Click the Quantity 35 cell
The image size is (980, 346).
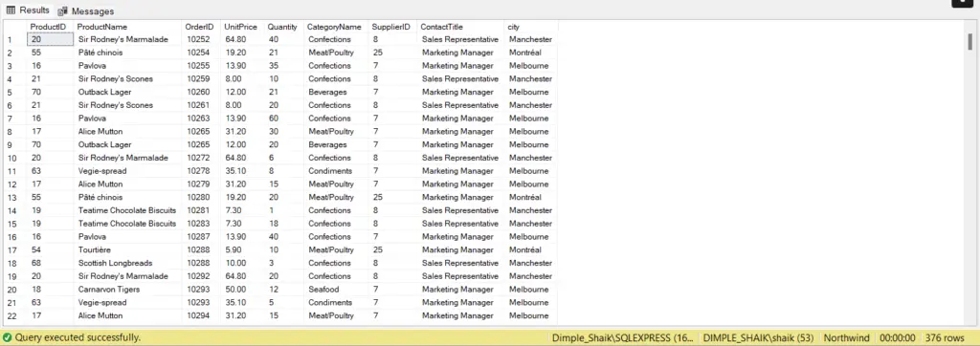pyautogui.click(x=283, y=66)
